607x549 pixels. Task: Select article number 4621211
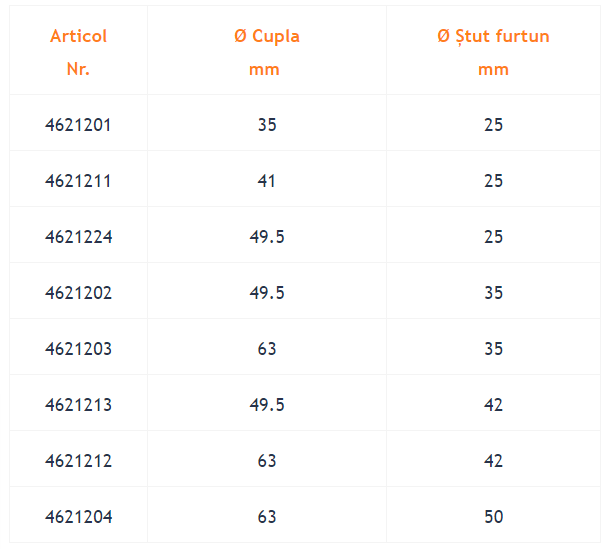[x=78, y=181]
